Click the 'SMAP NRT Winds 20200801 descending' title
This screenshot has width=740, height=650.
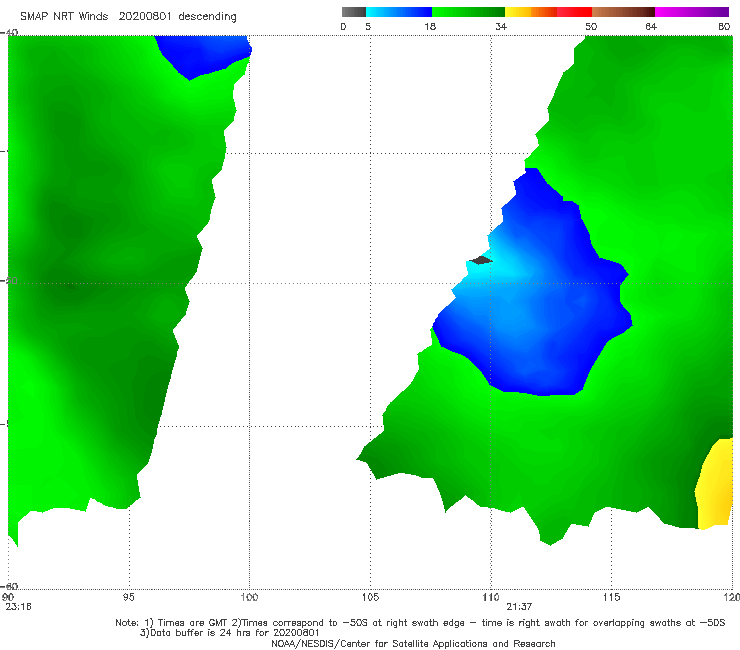pos(128,17)
